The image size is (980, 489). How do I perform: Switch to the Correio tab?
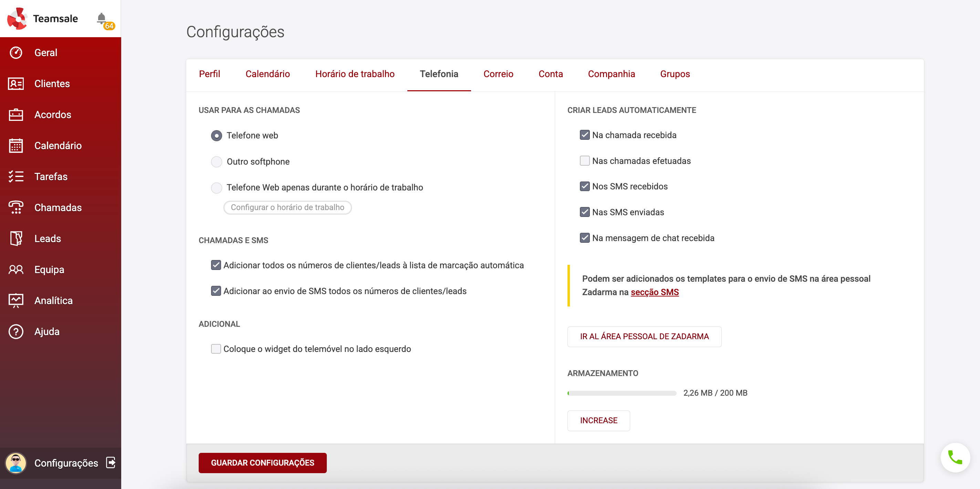coord(498,74)
